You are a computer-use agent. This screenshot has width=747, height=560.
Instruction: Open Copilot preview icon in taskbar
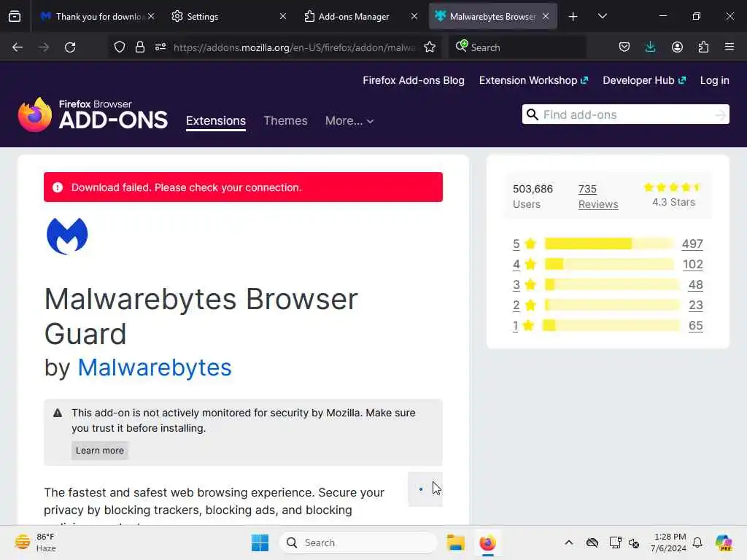pos(724,542)
